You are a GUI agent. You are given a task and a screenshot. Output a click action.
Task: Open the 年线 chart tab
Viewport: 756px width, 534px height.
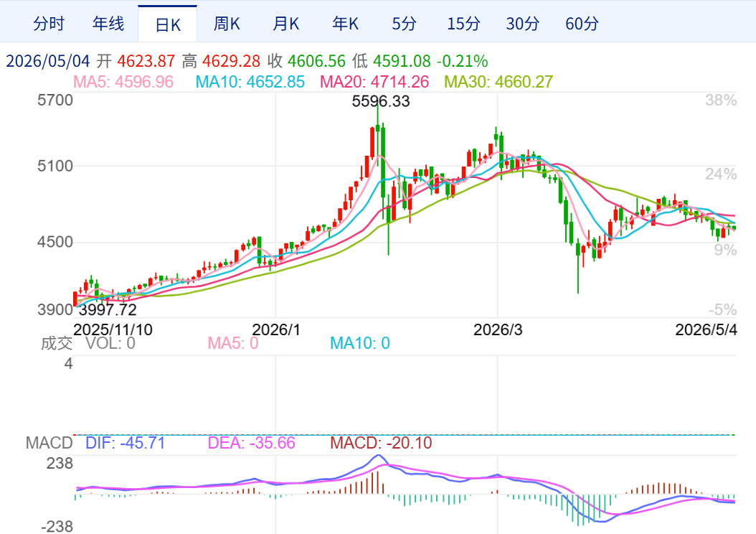coord(108,24)
